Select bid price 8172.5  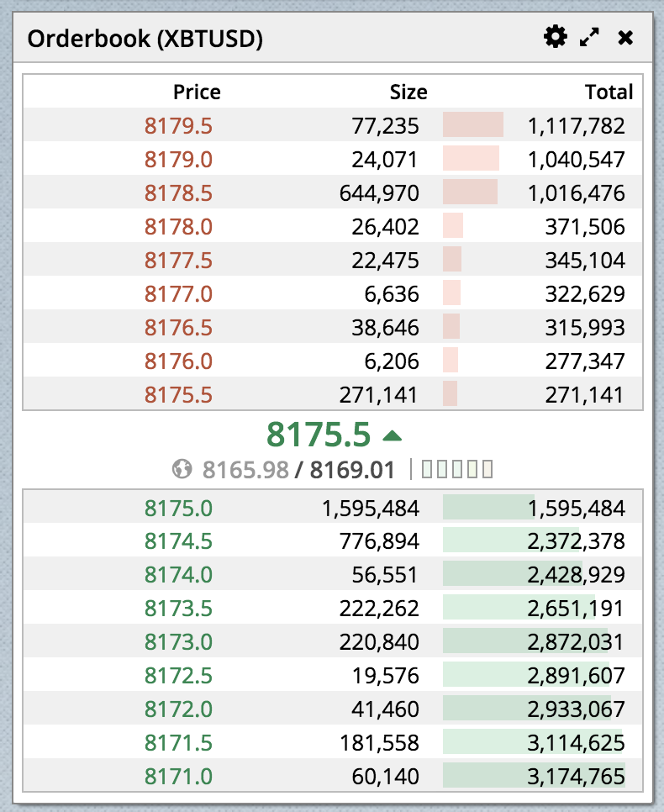(178, 677)
